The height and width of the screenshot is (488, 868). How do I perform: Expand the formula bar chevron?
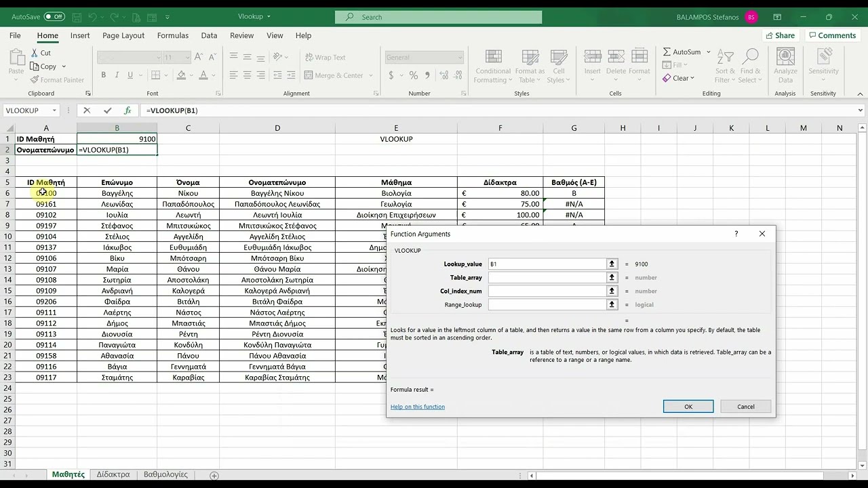click(861, 110)
